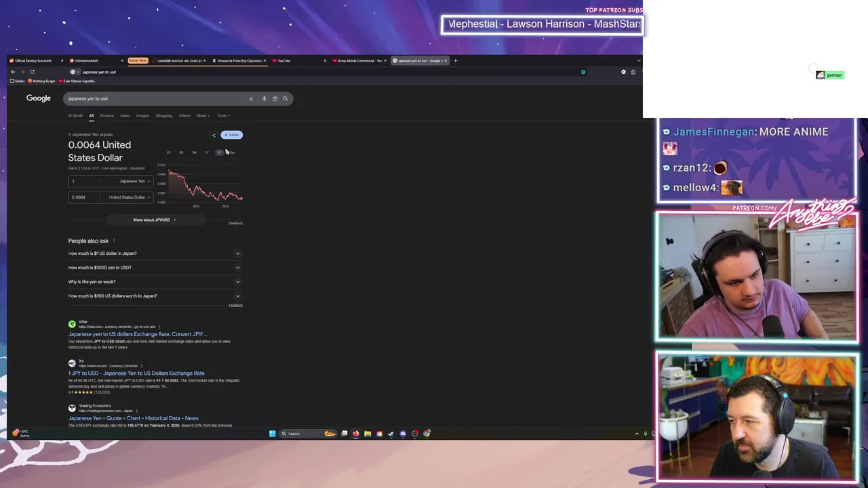Start voice search with microphone icon
Image resolution: width=868 pixels, height=488 pixels.
coord(264,99)
